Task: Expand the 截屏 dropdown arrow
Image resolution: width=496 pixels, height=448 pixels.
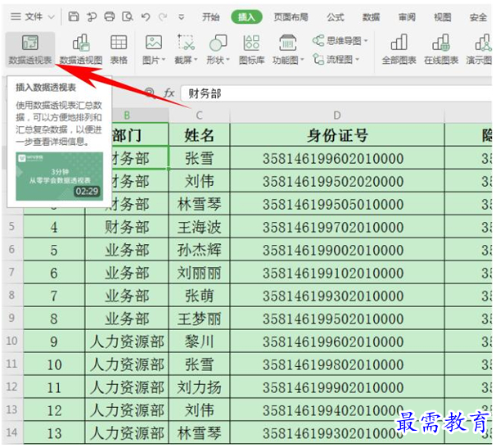Action: coord(196,60)
